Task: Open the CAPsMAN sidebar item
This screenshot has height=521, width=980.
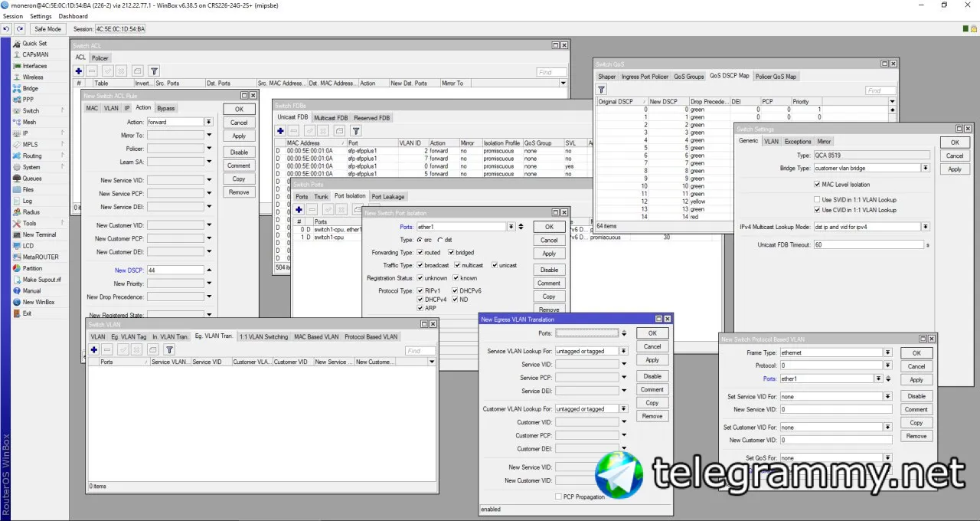Action: tap(36, 54)
